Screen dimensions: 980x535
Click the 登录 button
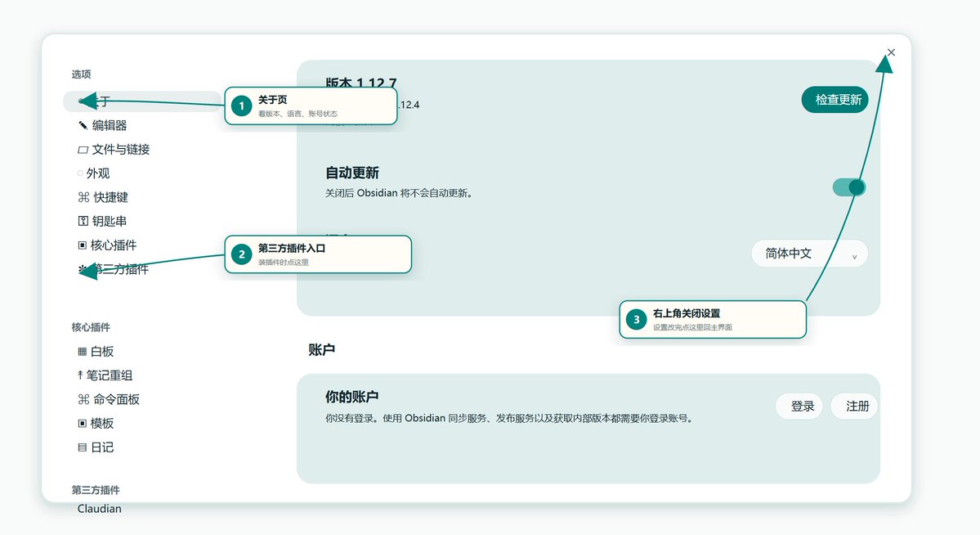pyautogui.click(x=799, y=406)
